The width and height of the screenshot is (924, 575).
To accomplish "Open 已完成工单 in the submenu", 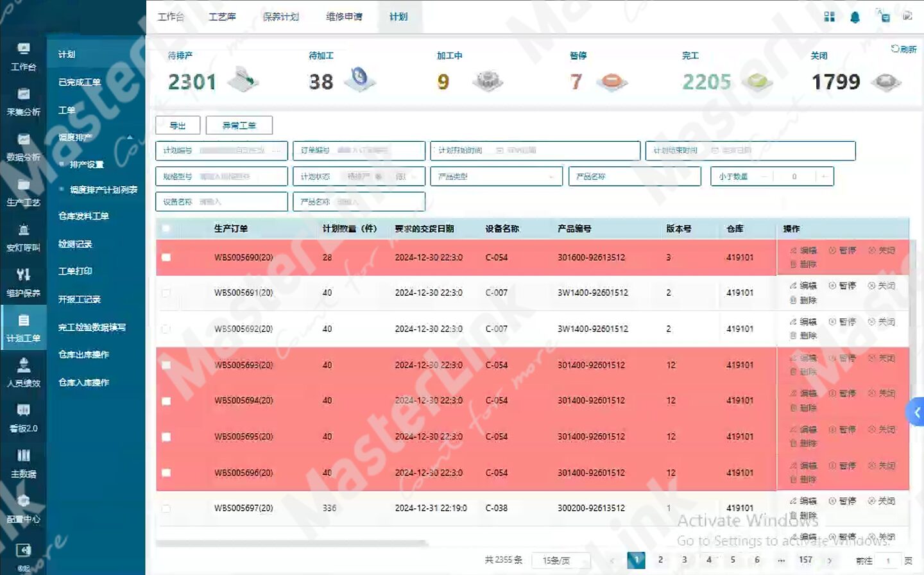I will 80,82.
